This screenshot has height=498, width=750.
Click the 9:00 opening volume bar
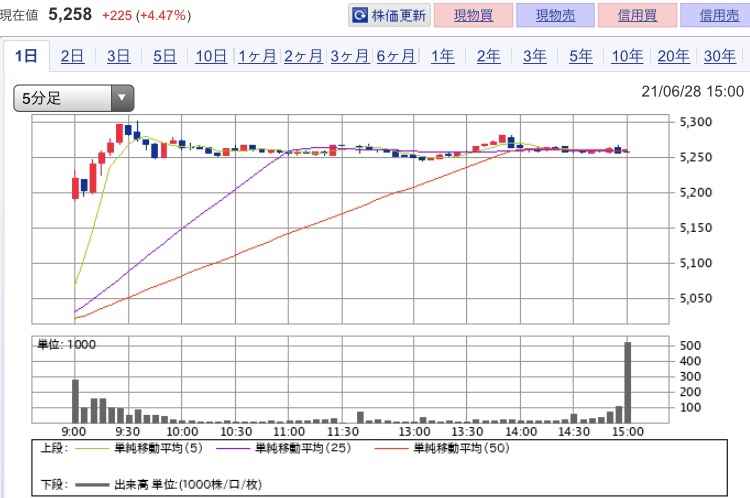[x=76, y=401]
